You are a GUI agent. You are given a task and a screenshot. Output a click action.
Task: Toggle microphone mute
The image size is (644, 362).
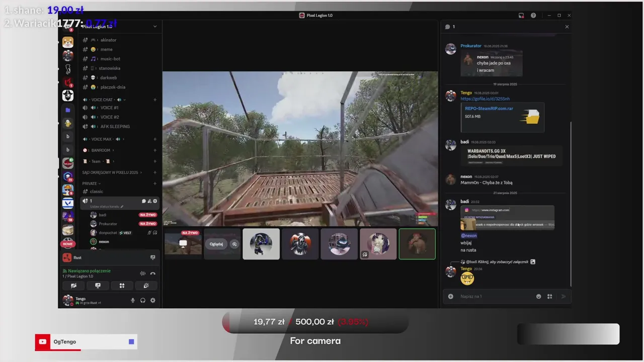coord(133,301)
